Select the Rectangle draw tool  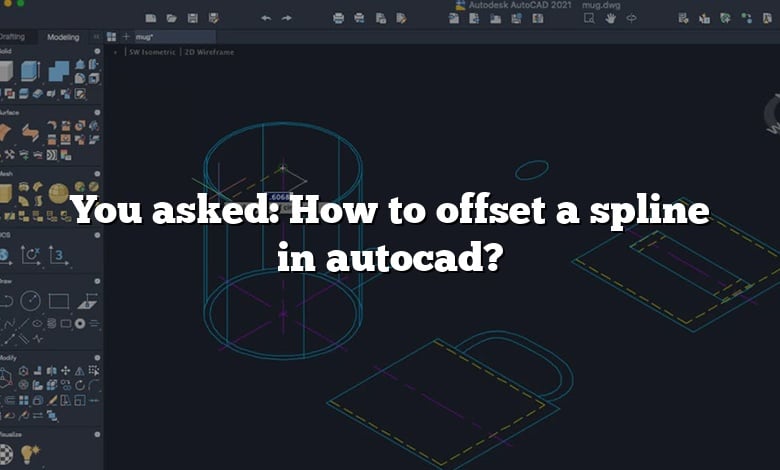(59, 301)
